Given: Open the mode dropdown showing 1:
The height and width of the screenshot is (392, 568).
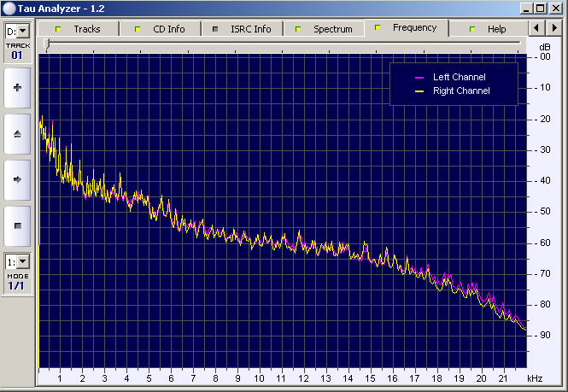Looking at the screenshot, I should tap(17, 261).
